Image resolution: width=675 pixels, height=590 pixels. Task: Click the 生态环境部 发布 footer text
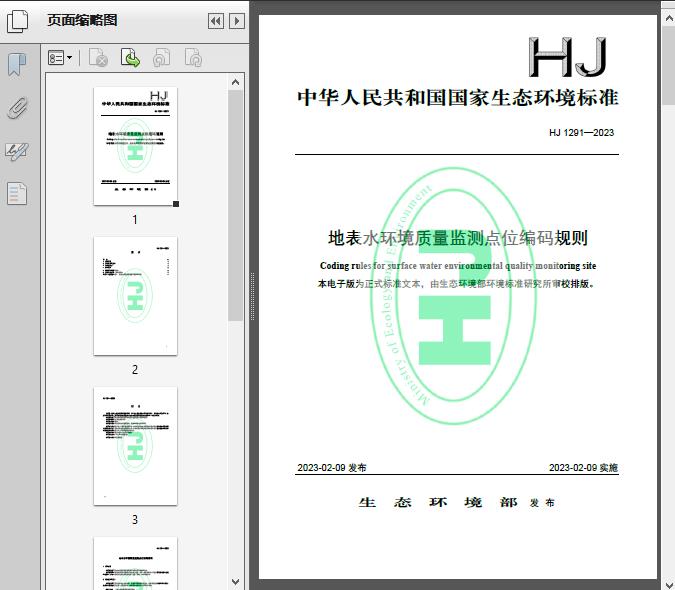[457, 502]
